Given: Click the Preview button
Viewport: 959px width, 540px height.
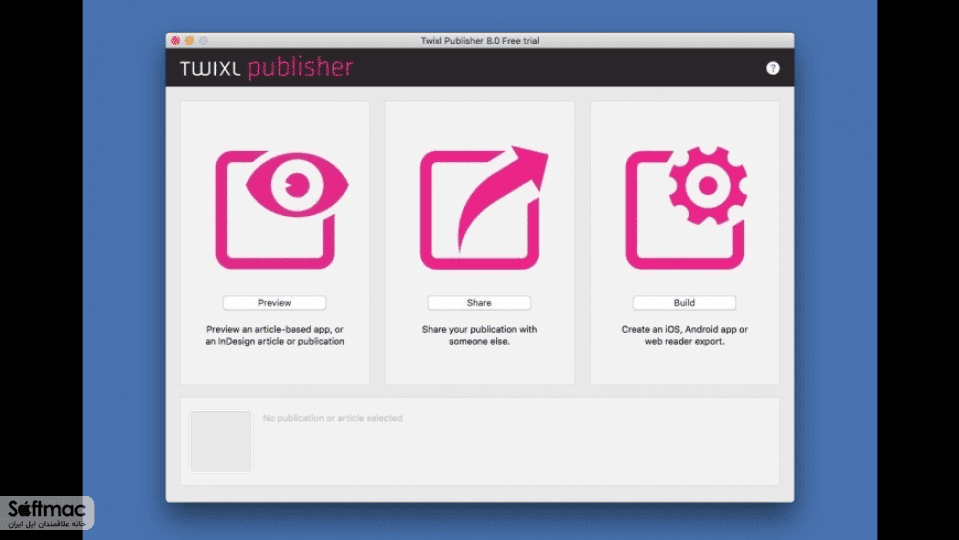Looking at the screenshot, I should (x=275, y=303).
